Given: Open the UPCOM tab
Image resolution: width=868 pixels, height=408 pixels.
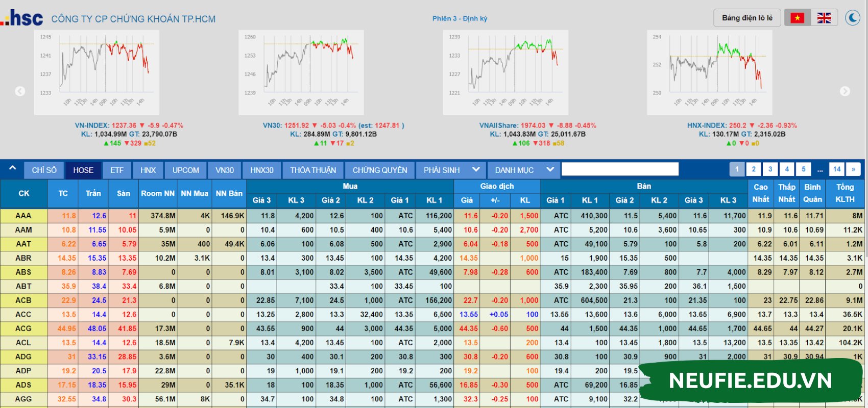Looking at the screenshot, I should 186,170.
